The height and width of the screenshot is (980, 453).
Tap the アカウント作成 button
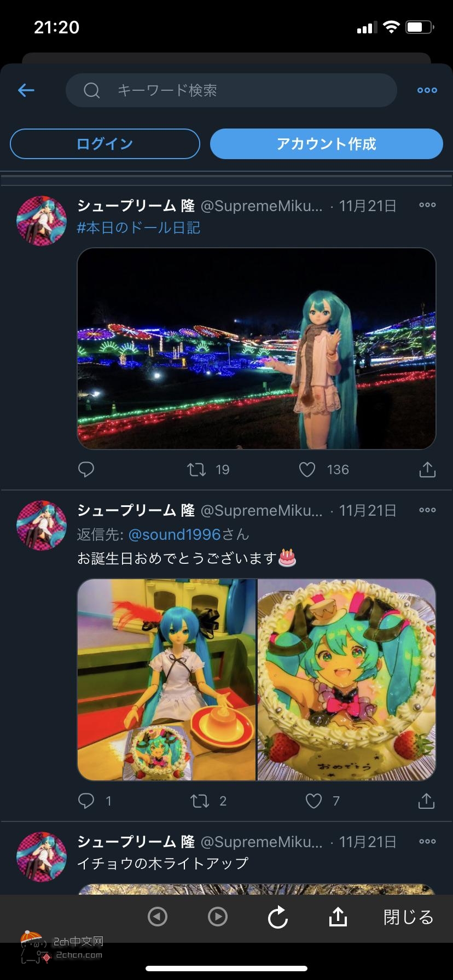[327, 144]
